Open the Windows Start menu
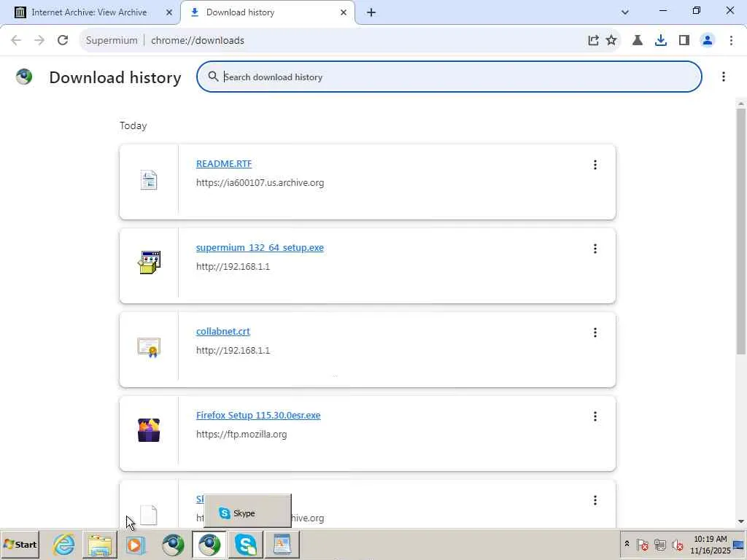The image size is (747, 560). coord(20,544)
